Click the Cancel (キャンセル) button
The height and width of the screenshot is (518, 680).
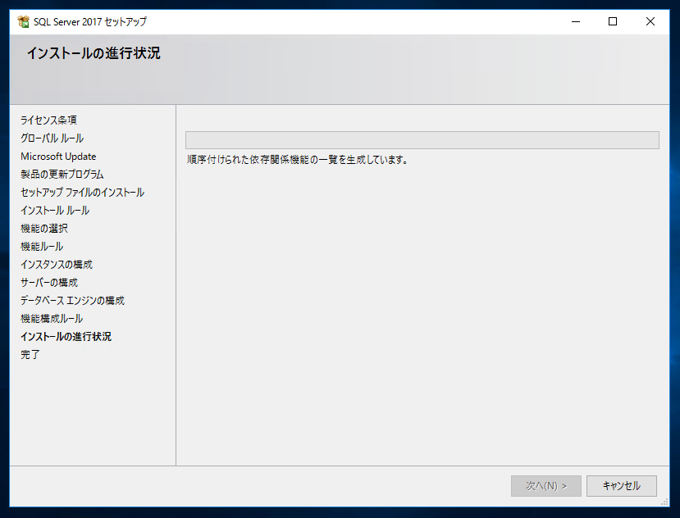621,486
